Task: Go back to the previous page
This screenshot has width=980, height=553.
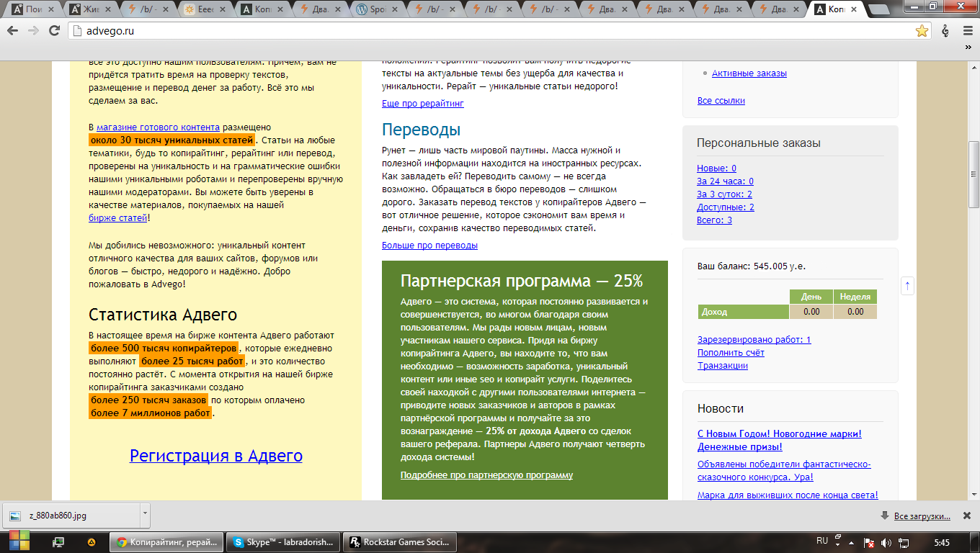Action: (13, 31)
